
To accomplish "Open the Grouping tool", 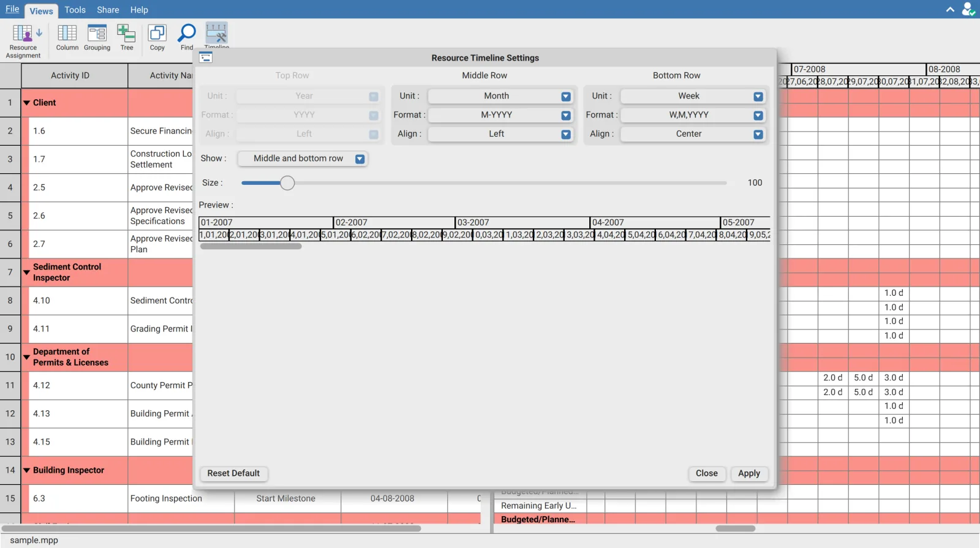I will click(97, 38).
